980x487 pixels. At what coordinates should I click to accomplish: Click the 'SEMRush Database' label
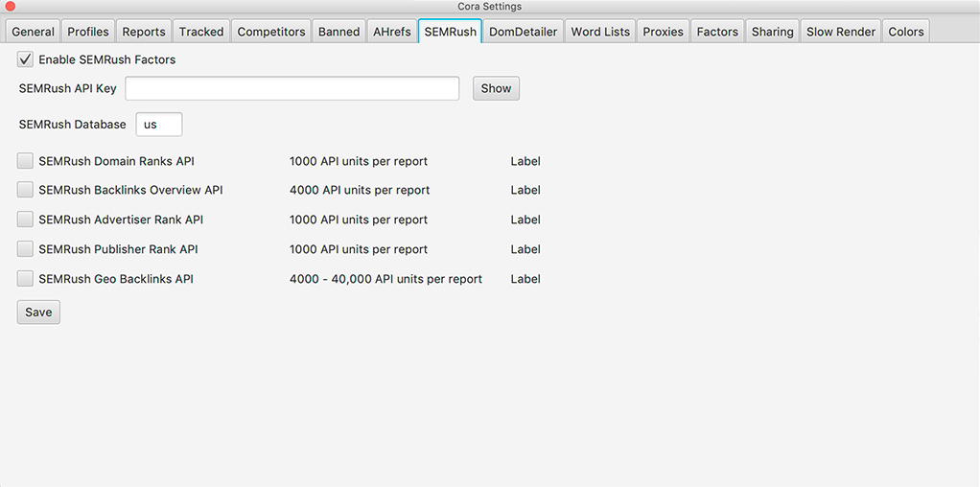73,125
